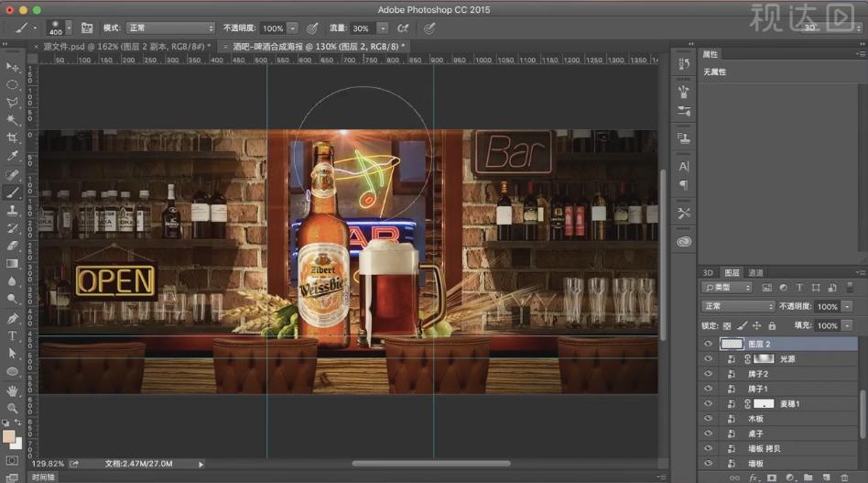Screen dimensions: 868x483
Task: Select the Polygonal Lasso tool
Action: coord(12,103)
